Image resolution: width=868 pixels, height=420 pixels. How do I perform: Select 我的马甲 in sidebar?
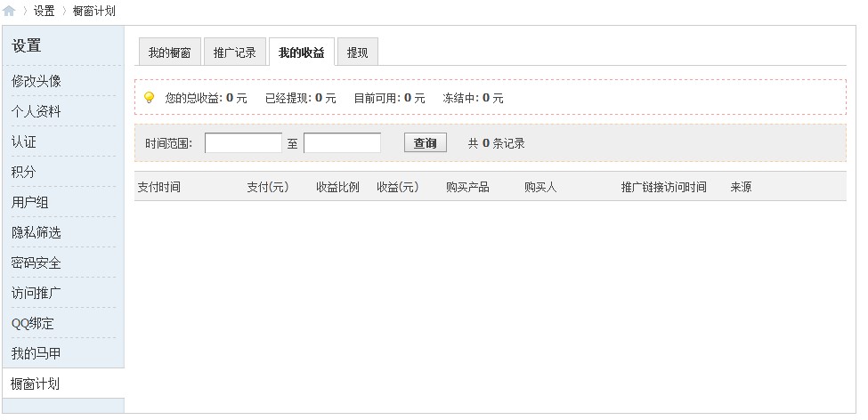click(37, 353)
